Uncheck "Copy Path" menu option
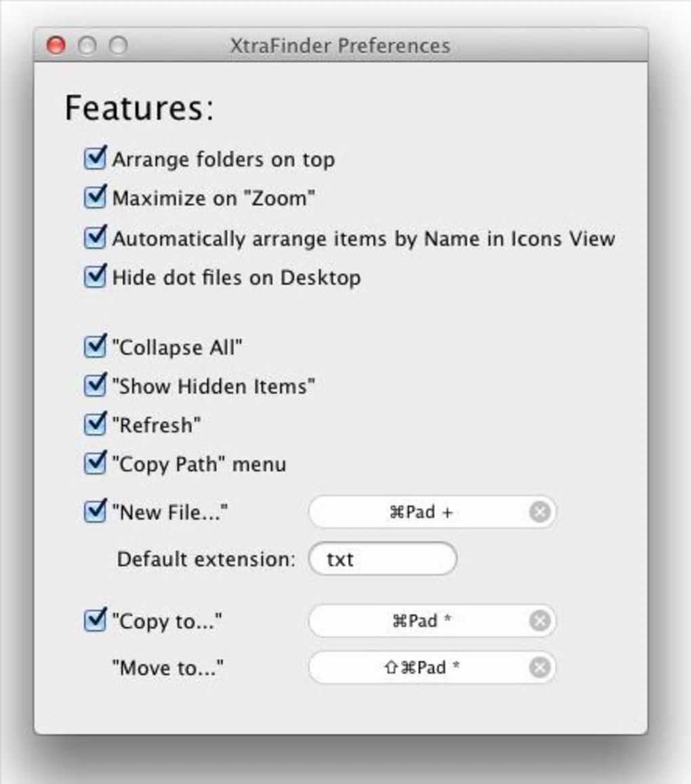Viewport: 691px width, 784px height. pos(94,464)
